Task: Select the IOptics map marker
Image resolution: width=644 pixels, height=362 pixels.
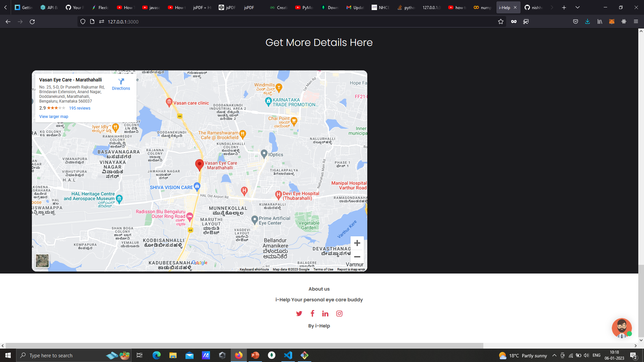Action: click(264, 154)
